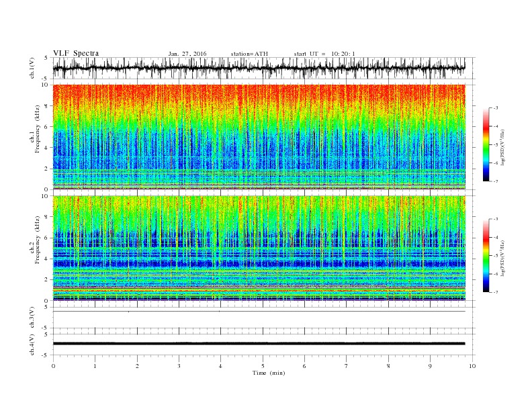Image resolution: width=532 pixels, height=411 pixels.
Task: Click the time axis tick label "9"
Action: (430, 366)
